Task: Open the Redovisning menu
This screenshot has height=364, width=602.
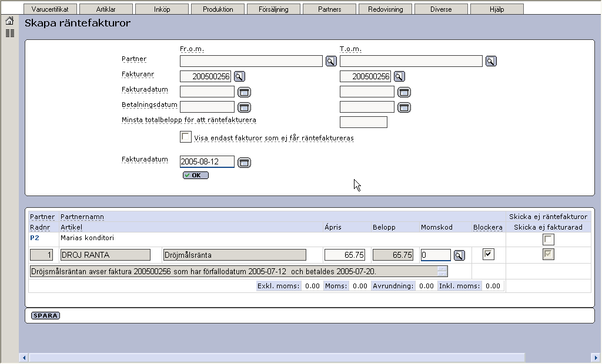Action: [386, 9]
